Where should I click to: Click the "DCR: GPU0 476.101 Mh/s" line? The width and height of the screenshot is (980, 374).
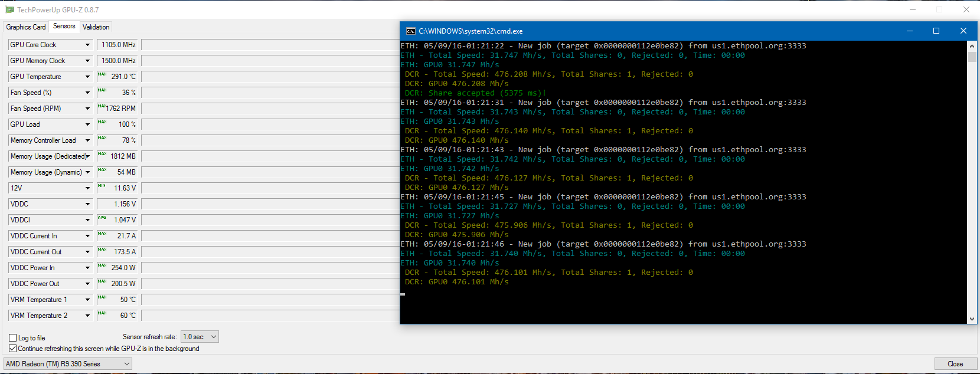click(456, 282)
